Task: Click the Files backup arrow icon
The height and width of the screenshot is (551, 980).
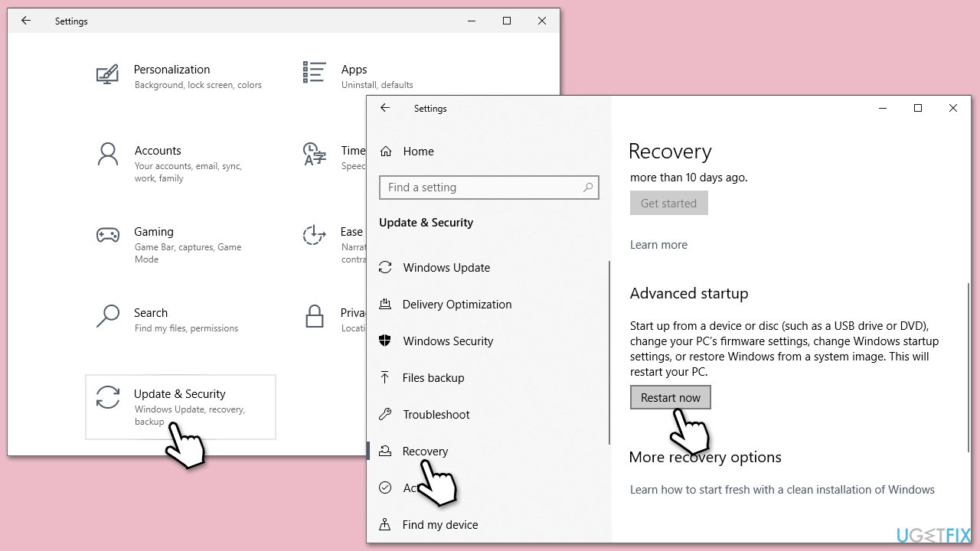Action: coord(385,377)
